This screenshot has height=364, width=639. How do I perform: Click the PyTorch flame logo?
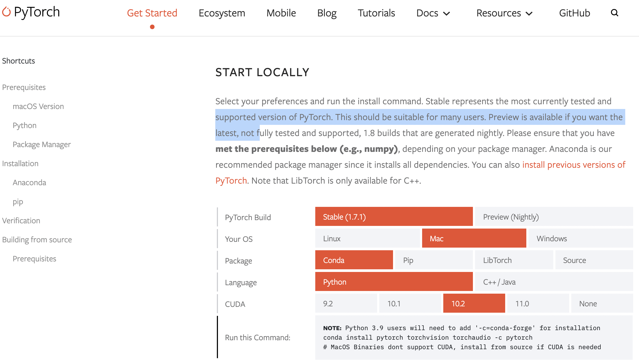[6, 12]
